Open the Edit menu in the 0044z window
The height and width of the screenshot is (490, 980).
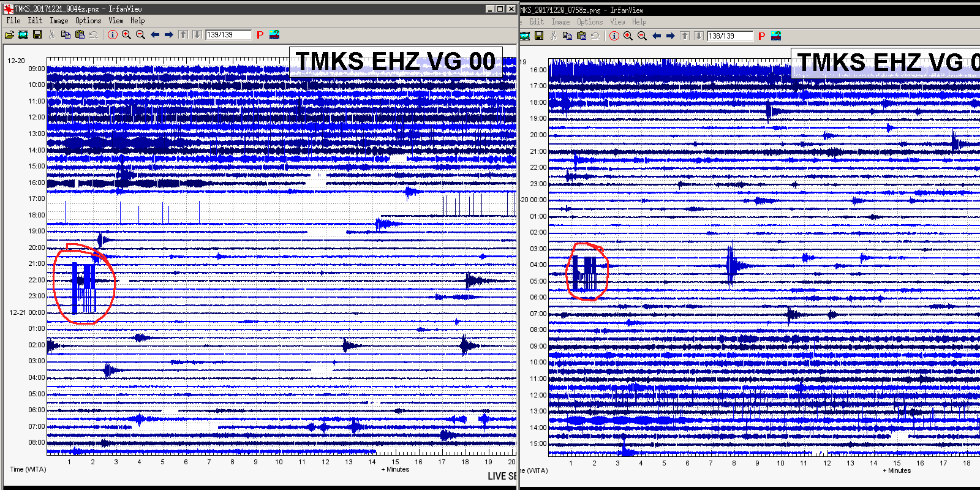point(35,20)
